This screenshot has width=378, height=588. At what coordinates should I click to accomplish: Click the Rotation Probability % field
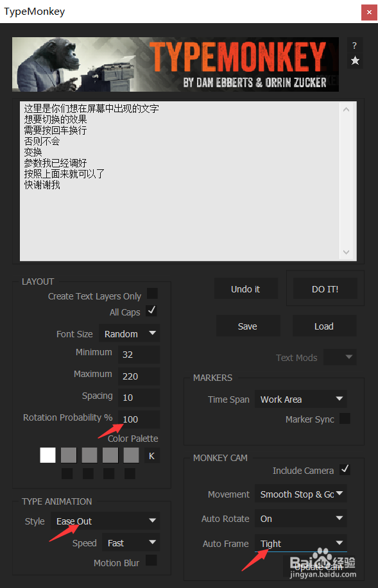(139, 419)
